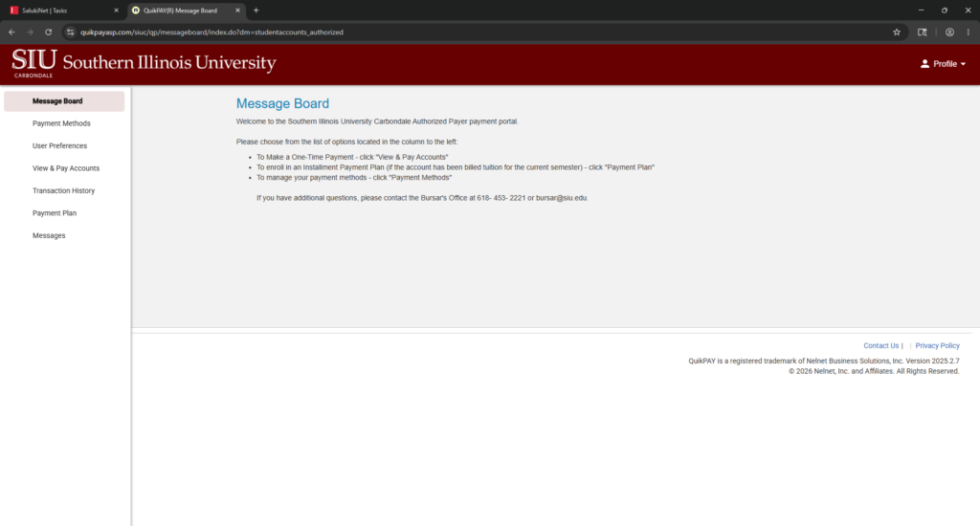Go back using the browser back arrow
The width and height of the screenshot is (980, 526).
click(11, 32)
